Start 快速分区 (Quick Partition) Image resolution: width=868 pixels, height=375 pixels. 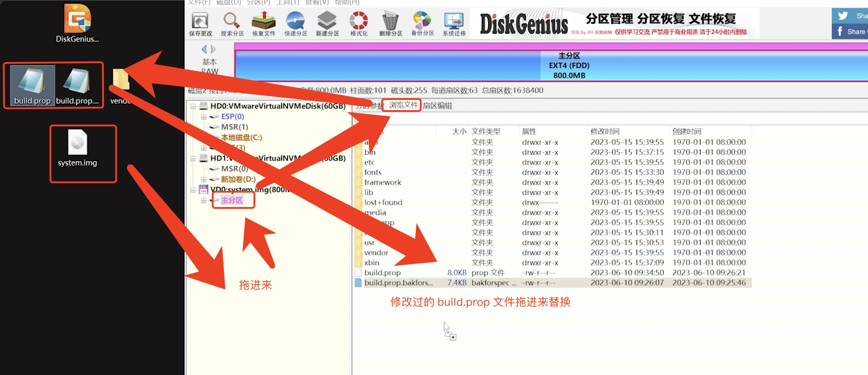(295, 23)
